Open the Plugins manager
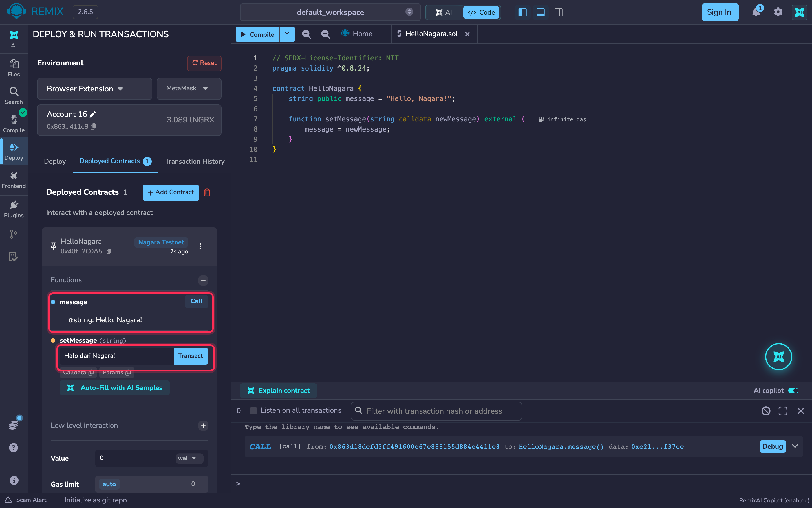Viewport: 812px width, 508px height. click(14, 209)
